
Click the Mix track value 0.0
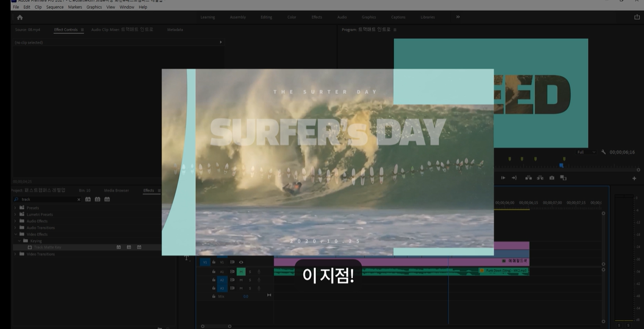click(246, 296)
